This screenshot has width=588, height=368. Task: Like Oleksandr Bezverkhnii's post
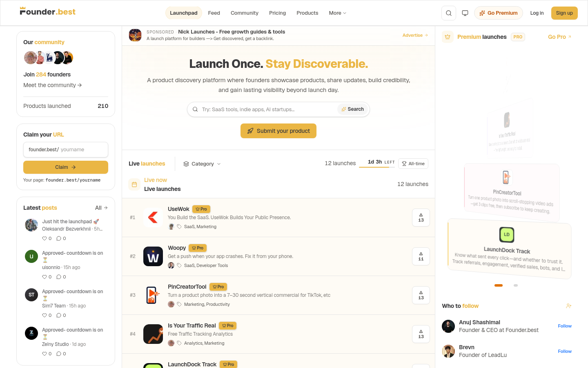pyautogui.click(x=47, y=238)
